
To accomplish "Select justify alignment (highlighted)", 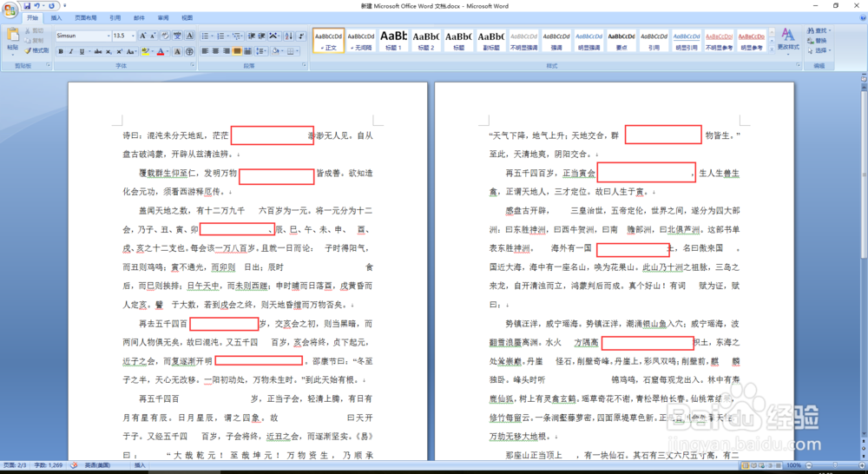I will [x=237, y=51].
